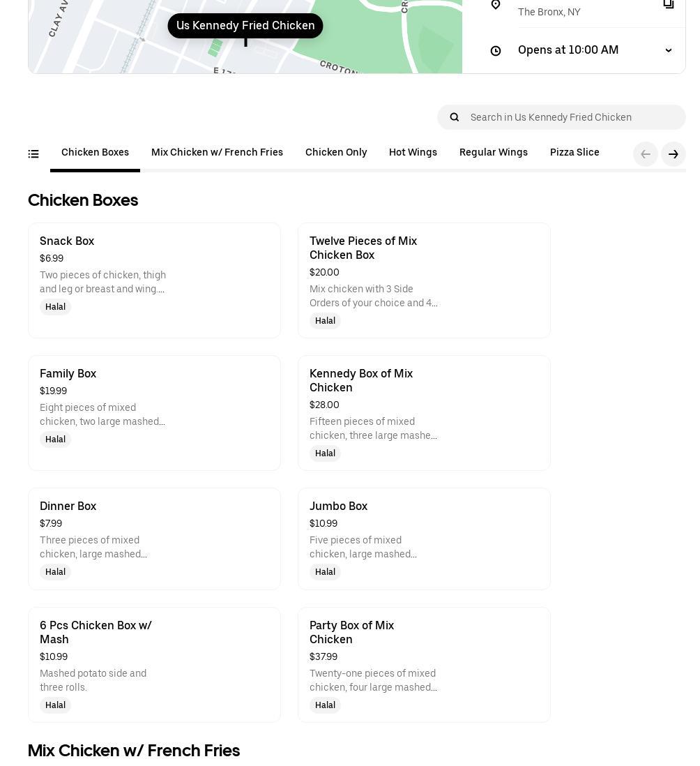Select the Chicken Only tab
This screenshot has height=766, width=700.
[336, 153]
